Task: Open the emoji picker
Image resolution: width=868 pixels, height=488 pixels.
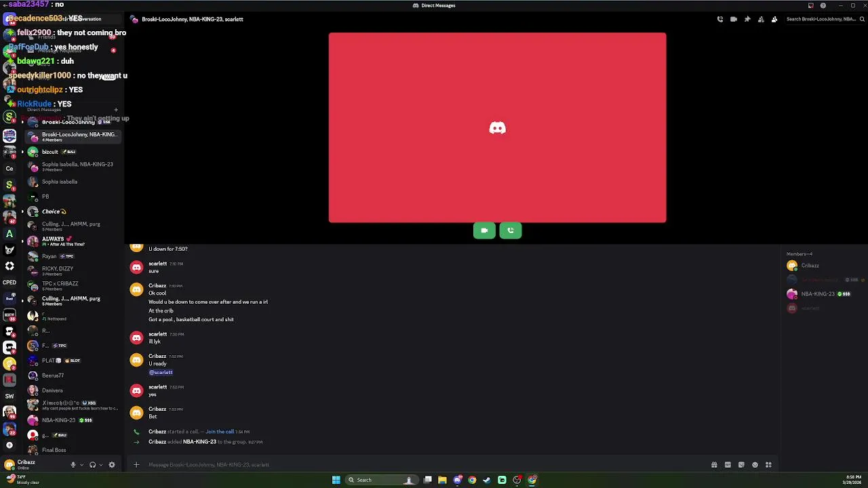Action: [755, 465]
